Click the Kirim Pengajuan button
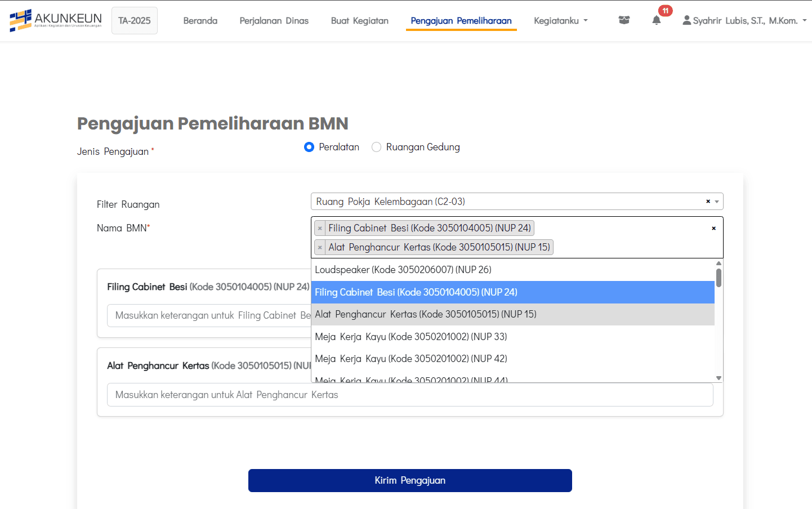 [410, 480]
